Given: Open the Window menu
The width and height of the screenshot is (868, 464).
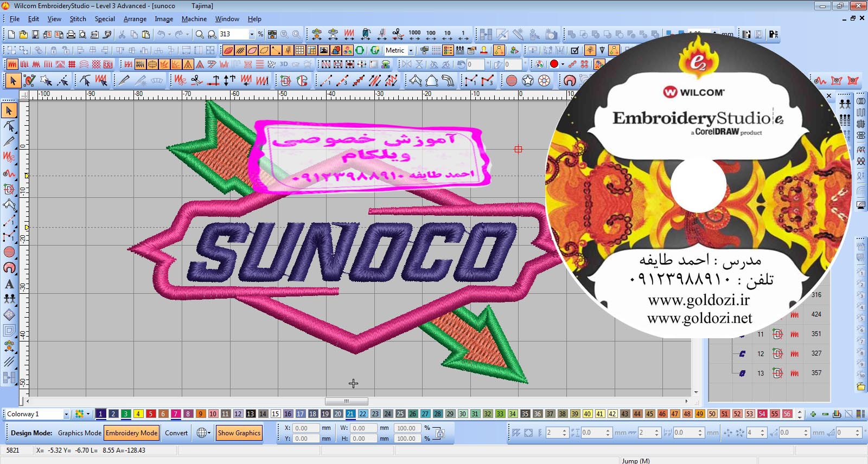Looking at the screenshot, I should click(227, 19).
